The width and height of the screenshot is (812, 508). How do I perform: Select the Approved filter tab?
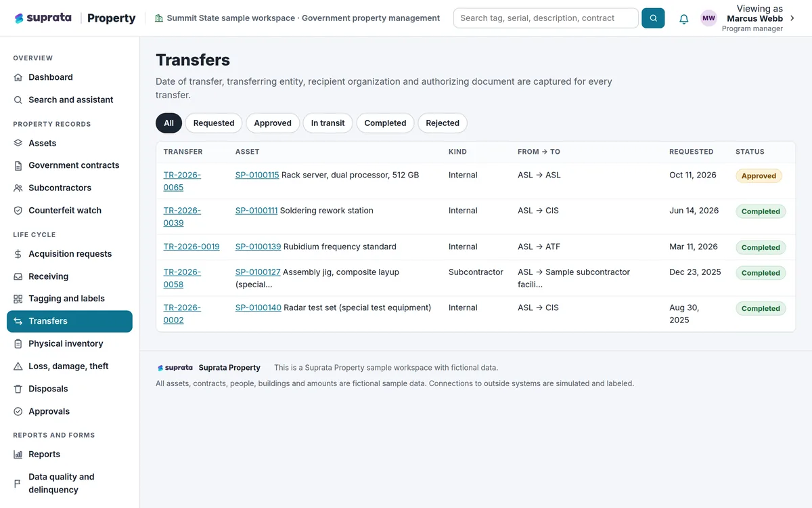click(273, 123)
